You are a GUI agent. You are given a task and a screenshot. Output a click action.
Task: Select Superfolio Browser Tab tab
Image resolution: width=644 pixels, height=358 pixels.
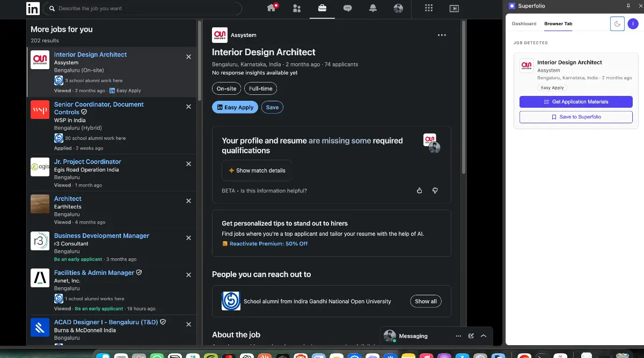coord(558,24)
